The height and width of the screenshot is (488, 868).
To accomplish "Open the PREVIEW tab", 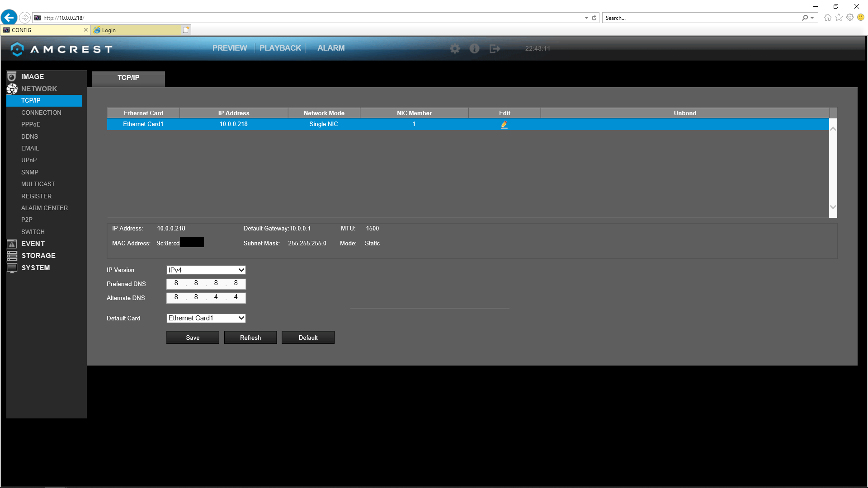I will pos(230,48).
